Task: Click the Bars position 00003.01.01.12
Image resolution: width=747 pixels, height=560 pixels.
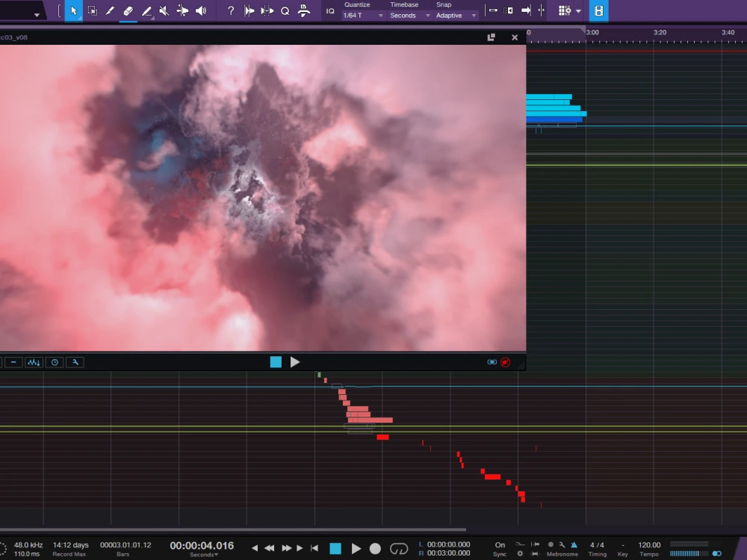Action: 125,545
